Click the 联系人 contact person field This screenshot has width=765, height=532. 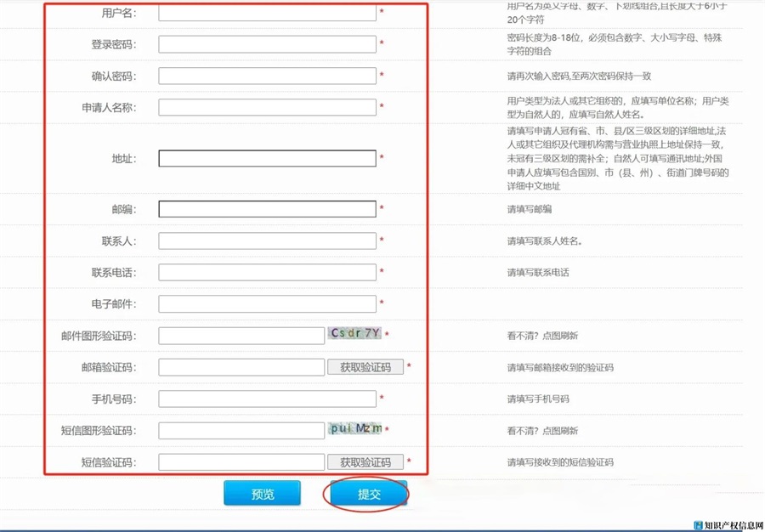267,241
